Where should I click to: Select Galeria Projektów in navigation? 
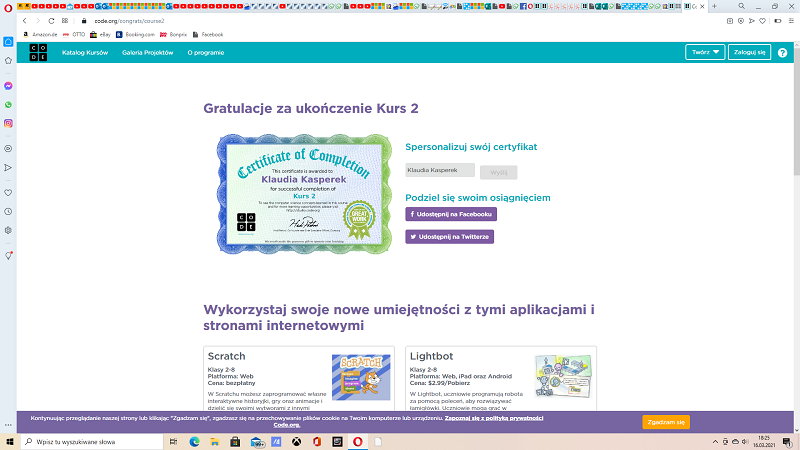click(148, 52)
